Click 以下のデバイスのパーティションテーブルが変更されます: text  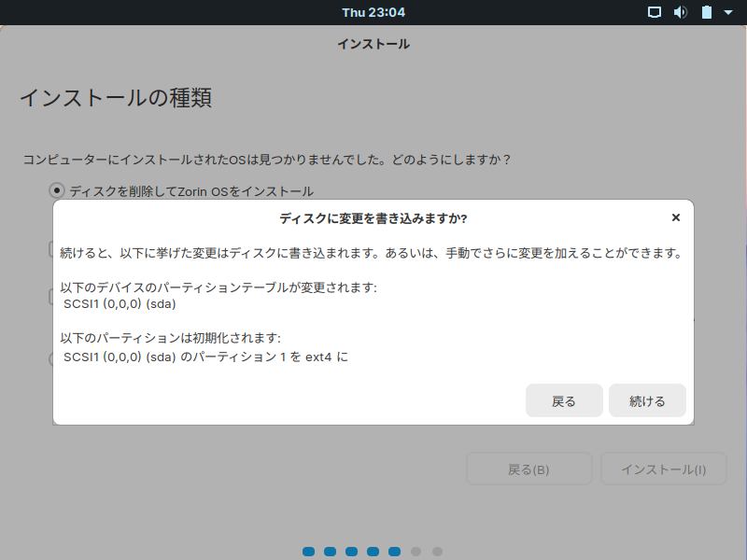tap(218, 287)
